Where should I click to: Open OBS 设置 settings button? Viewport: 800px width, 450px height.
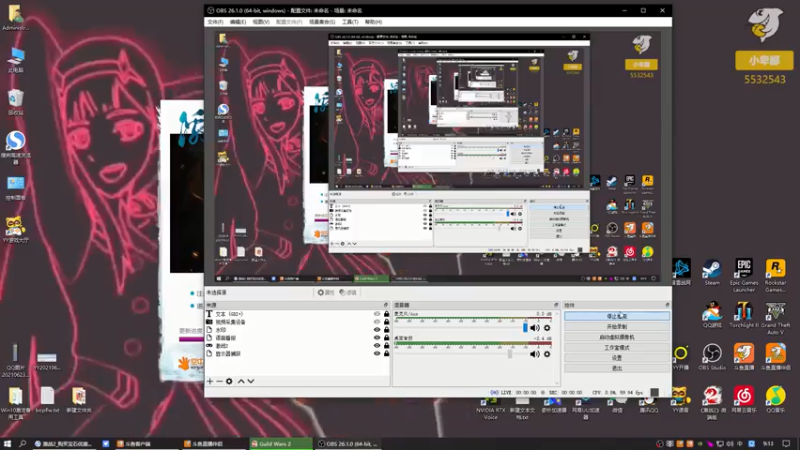point(617,358)
